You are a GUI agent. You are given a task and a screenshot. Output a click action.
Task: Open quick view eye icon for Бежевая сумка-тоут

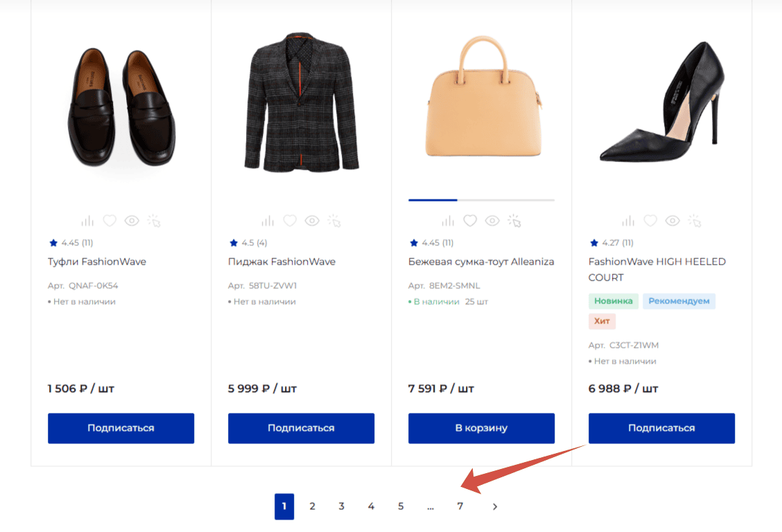click(x=492, y=220)
